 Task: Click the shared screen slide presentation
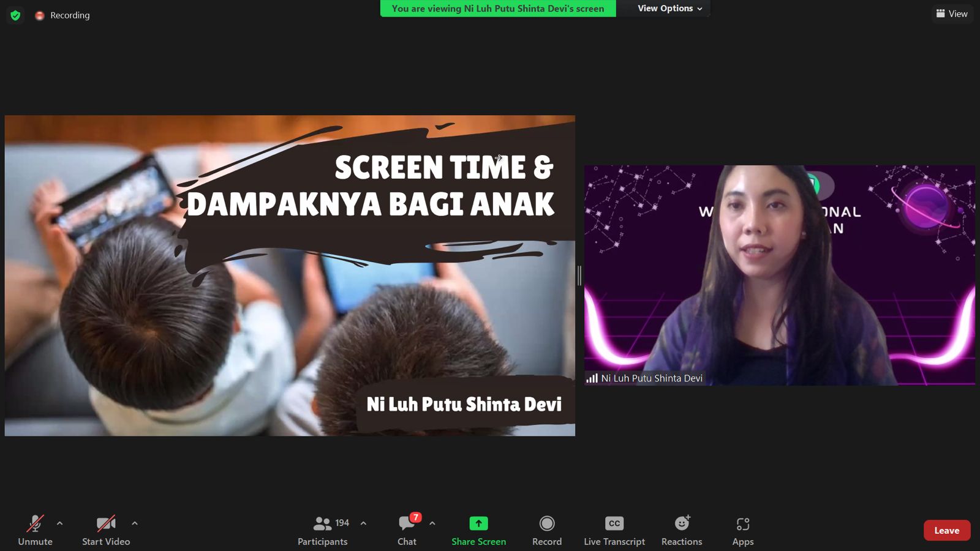click(x=290, y=275)
